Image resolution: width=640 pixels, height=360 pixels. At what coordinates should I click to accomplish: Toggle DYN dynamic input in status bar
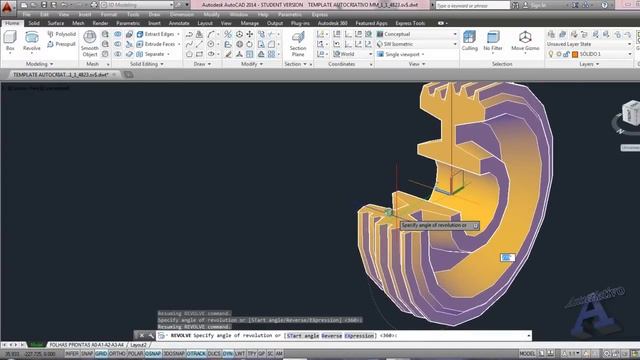click(228, 353)
